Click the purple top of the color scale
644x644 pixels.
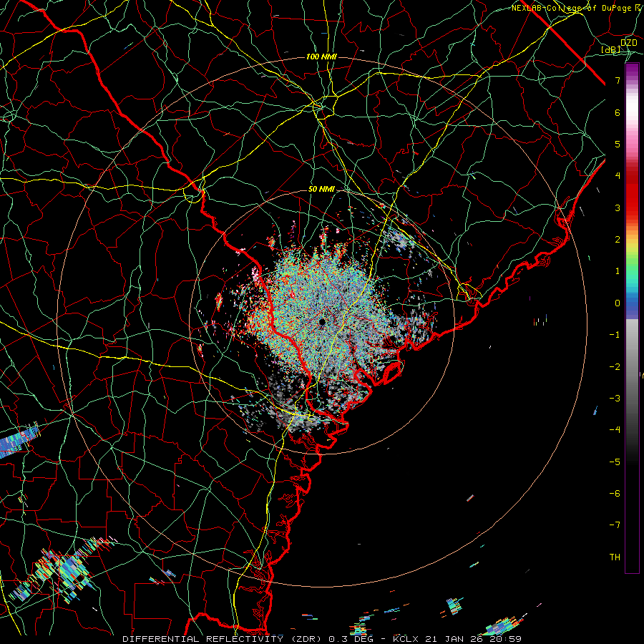pyautogui.click(x=632, y=71)
